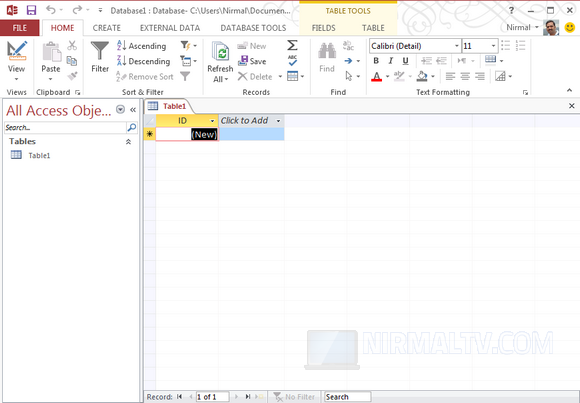Align text left
Screen dimensions: 580x403
pyautogui.click(x=450, y=76)
